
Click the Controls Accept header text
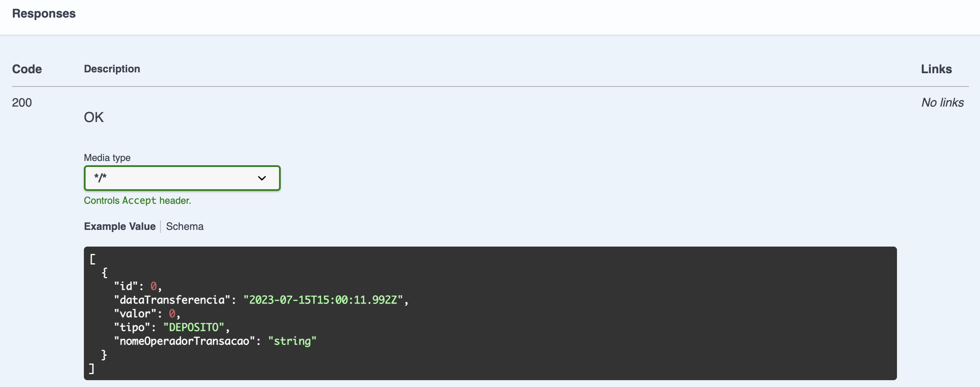click(x=138, y=200)
